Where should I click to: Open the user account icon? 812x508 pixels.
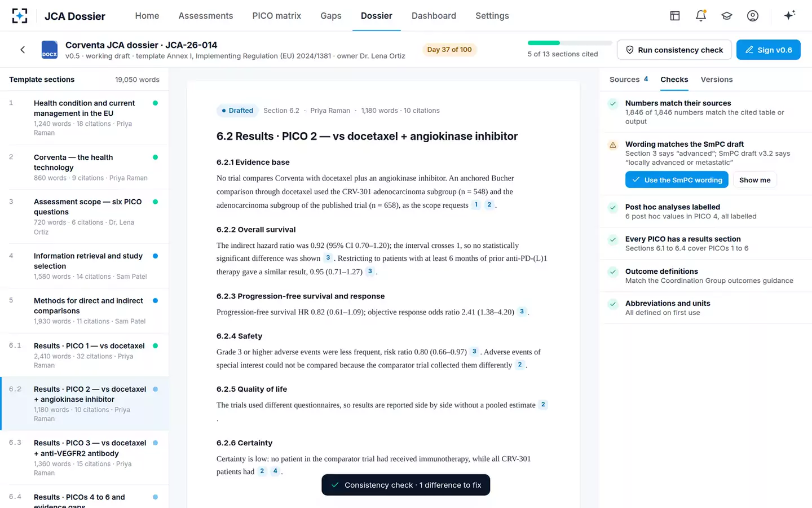pos(753,16)
